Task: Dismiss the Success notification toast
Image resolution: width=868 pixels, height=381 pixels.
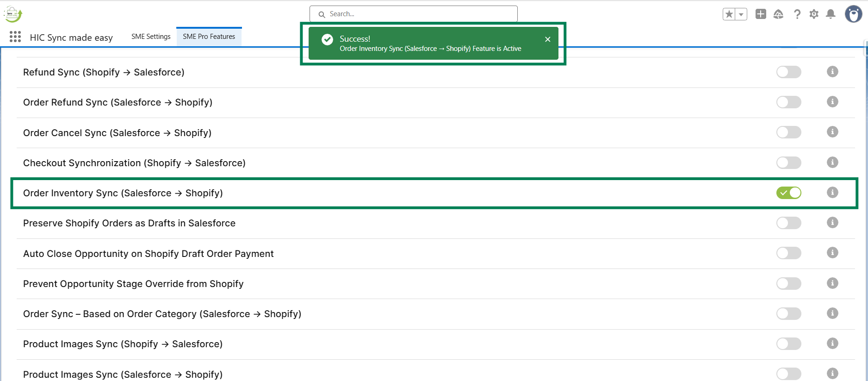Action: 547,39
